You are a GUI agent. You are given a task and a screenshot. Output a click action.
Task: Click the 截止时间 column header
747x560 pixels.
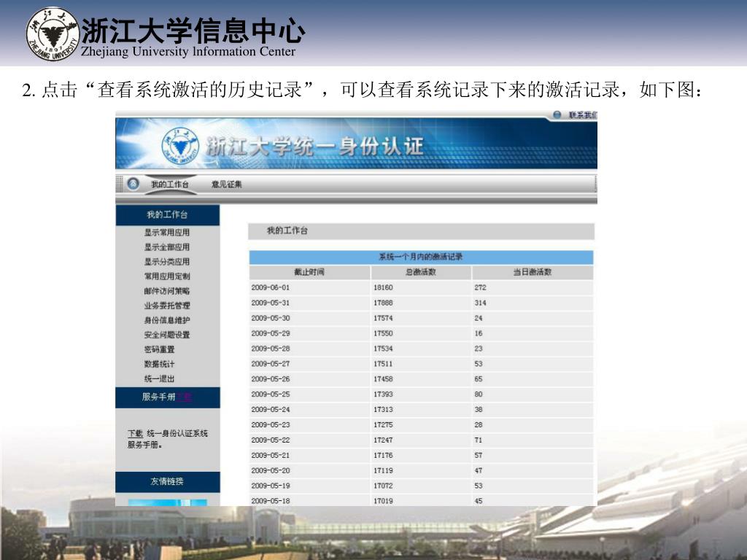pos(309,272)
